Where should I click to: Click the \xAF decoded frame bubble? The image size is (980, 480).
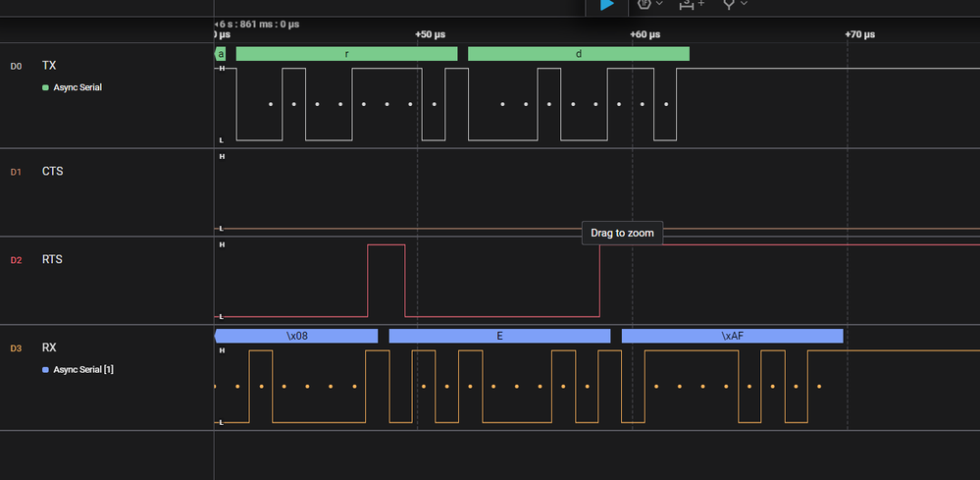pyautogui.click(x=732, y=336)
